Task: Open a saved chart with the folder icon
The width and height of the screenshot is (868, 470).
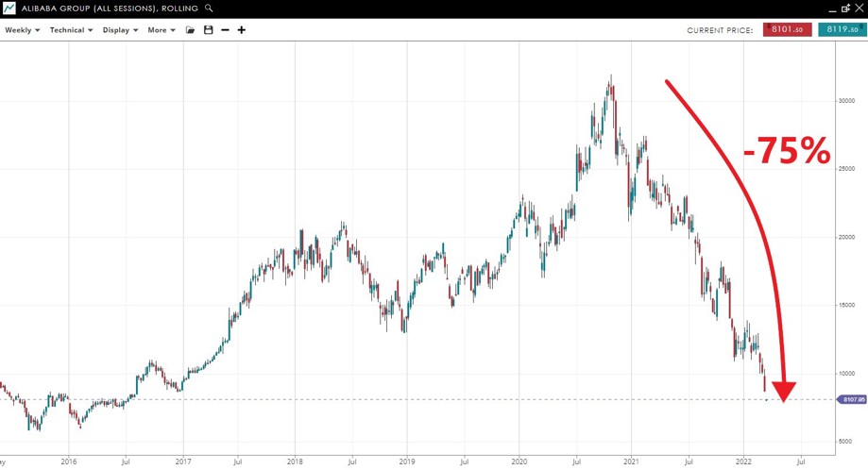Action: coord(190,30)
